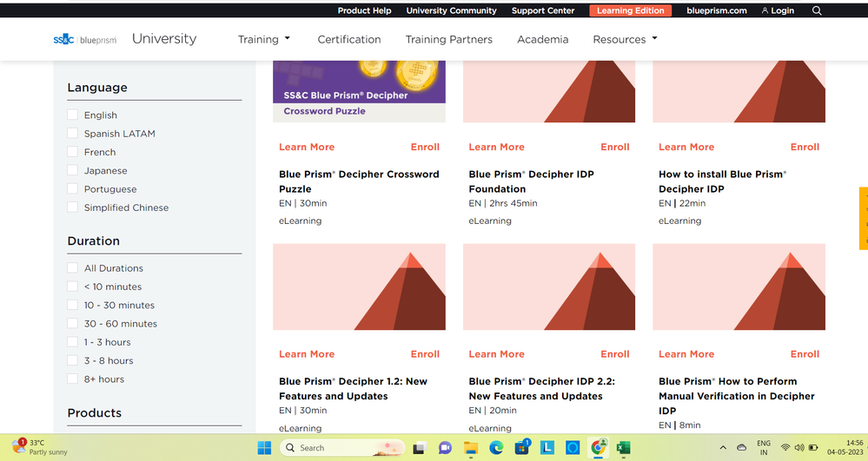Learn More about Decipher Crossword Puzzle
868x461 pixels.
(307, 147)
